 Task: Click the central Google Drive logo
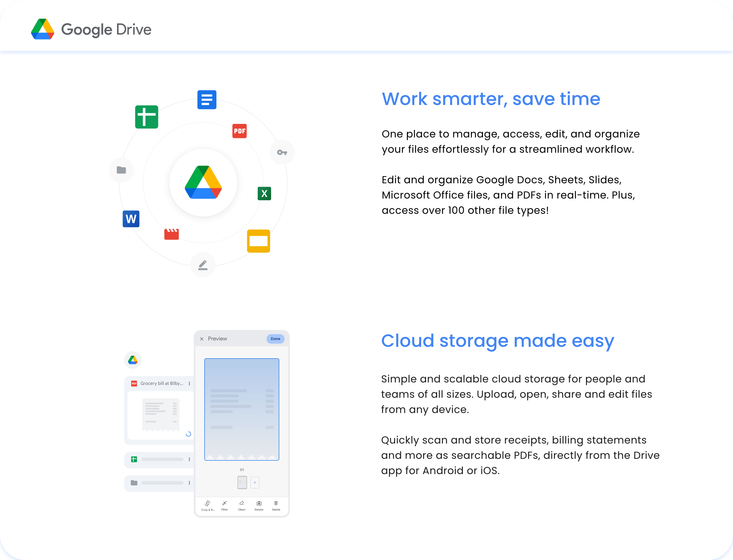click(x=203, y=182)
